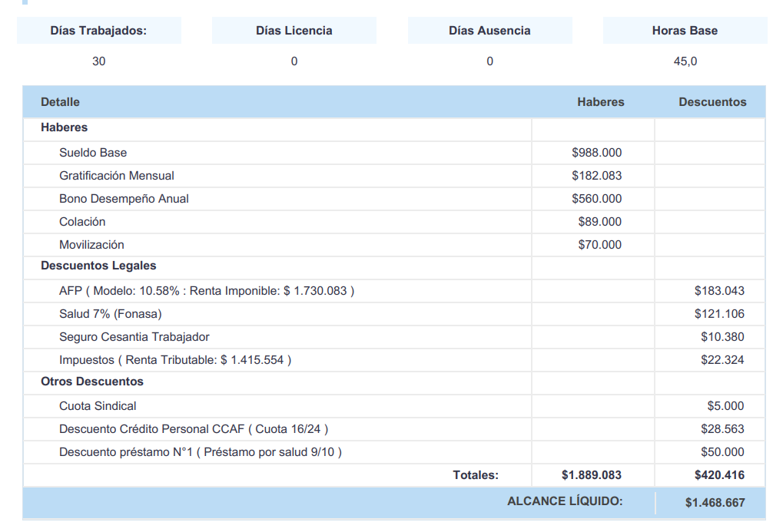Screen dimensions: 773x532
Task: Click the Detalle column header
Action: (x=60, y=101)
